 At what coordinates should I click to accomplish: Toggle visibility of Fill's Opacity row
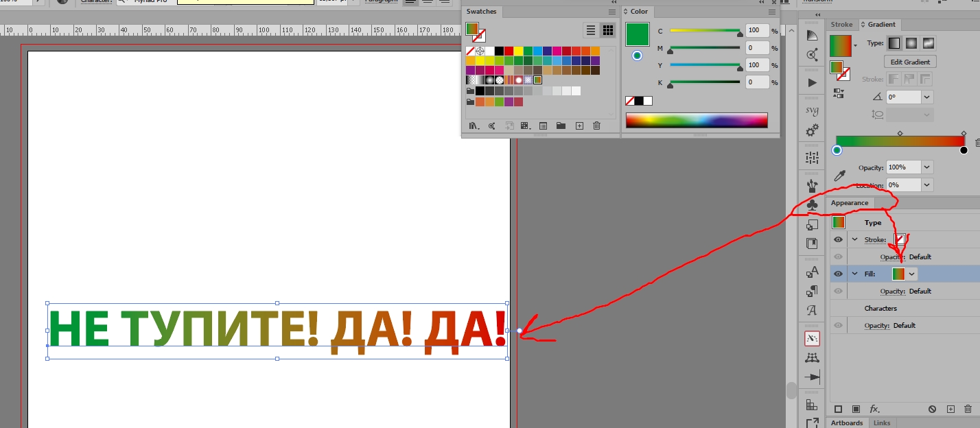(839, 291)
